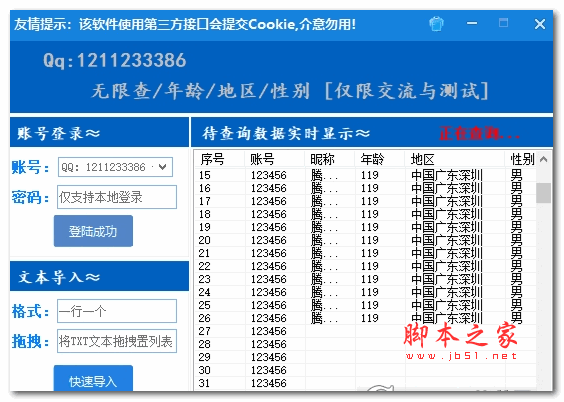The width and height of the screenshot is (564, 402).
Task: Select row with 序号 25
Action: point(365,305)
